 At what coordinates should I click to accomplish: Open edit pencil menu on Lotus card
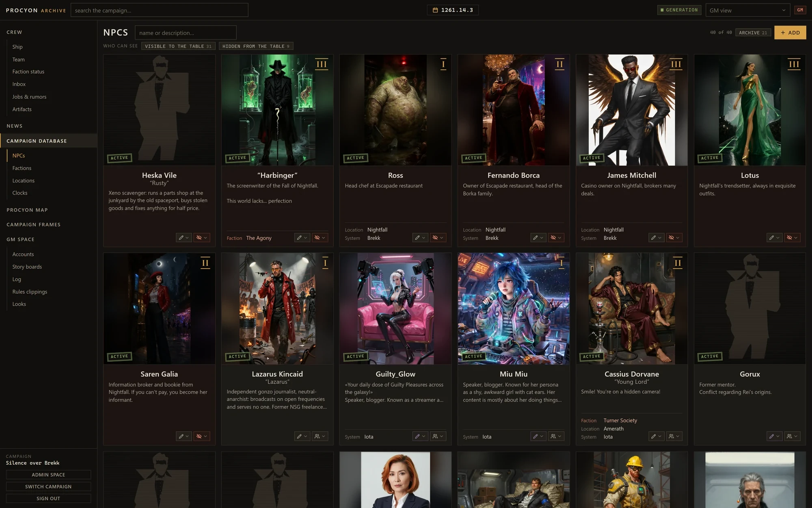point(774,238)
